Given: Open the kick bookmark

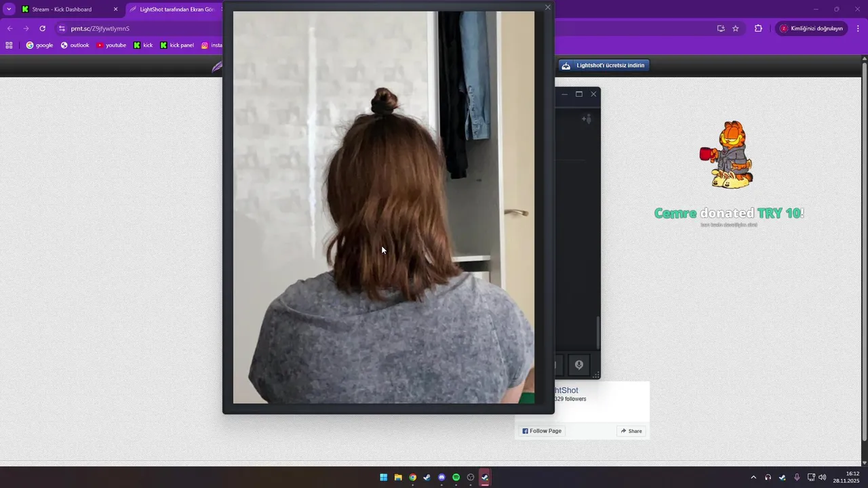Looking at the screenshot, I should pos(143,45).
